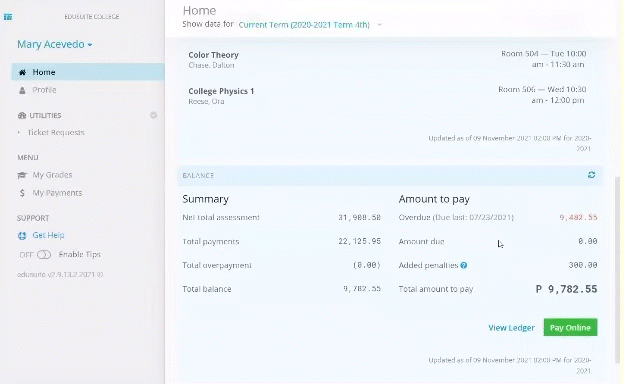Click the Chase, Dalton instructor name
The width and height of the screenshot is (624, 384).
(x=211, y=65)
